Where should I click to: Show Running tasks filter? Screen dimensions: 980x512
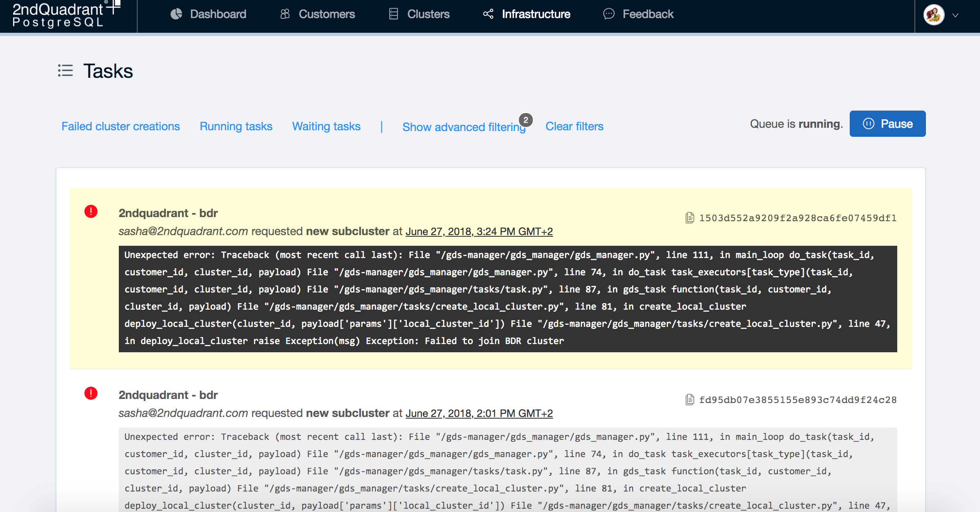pyautogui.click(x=236, y=127)
